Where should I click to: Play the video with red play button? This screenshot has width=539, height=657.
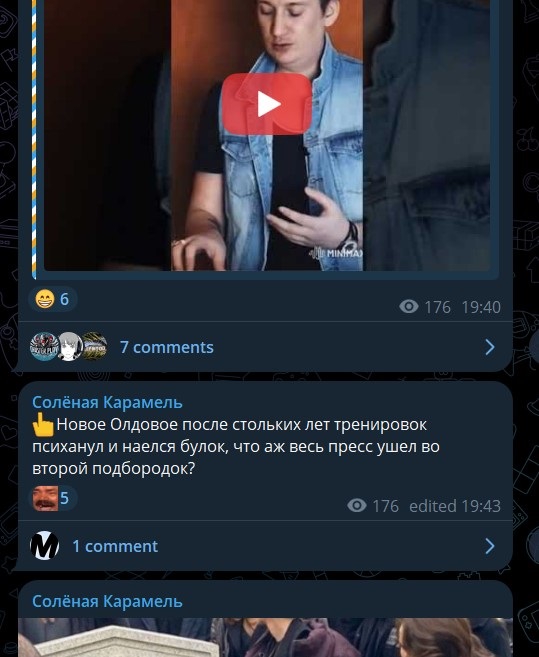[x=267, y=104]
